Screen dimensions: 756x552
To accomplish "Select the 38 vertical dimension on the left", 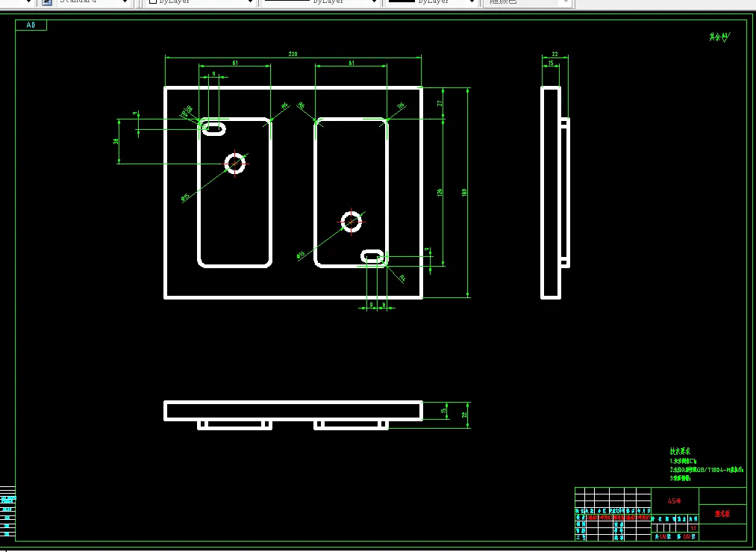I will (x=116, y=141).
